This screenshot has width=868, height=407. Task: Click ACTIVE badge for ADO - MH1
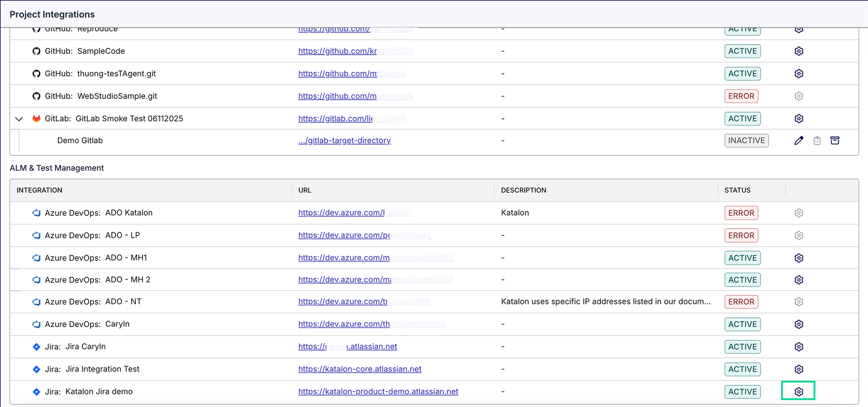pyautogui.click(x=743, y=258)
